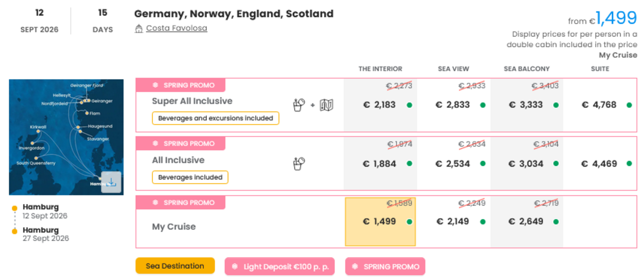The height and width of the screenshot is (279, 644).
Task: Click the Sea Destination tag button
Action: click(x=175, y=266)
